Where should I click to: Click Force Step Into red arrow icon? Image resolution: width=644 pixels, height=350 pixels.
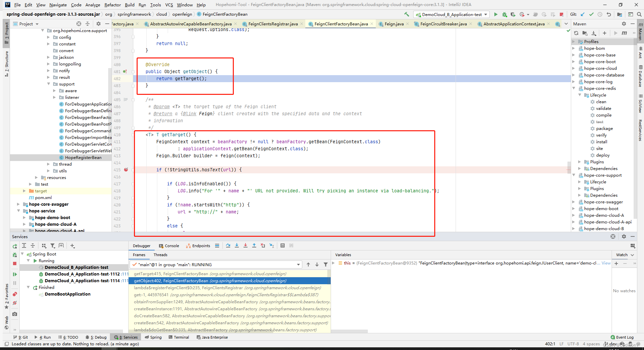[x=246, y=245]
